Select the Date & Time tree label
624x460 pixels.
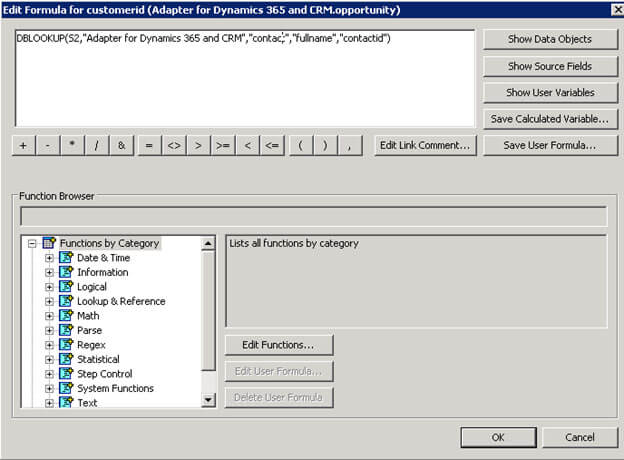point(103,258)
